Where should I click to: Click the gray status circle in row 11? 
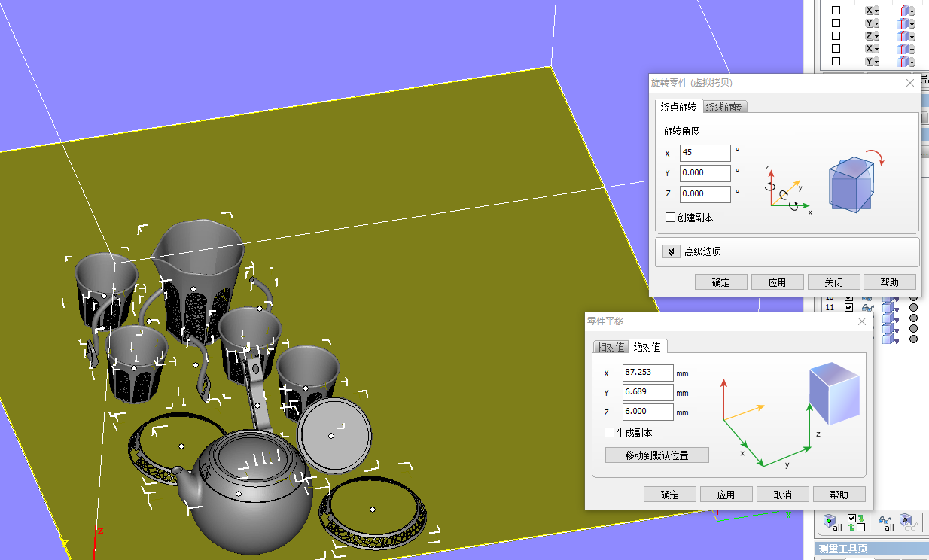tap(913, 308)
